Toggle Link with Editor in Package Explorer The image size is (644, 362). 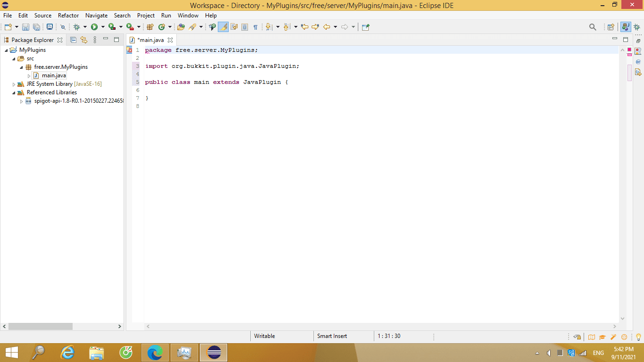coord(84,40)
